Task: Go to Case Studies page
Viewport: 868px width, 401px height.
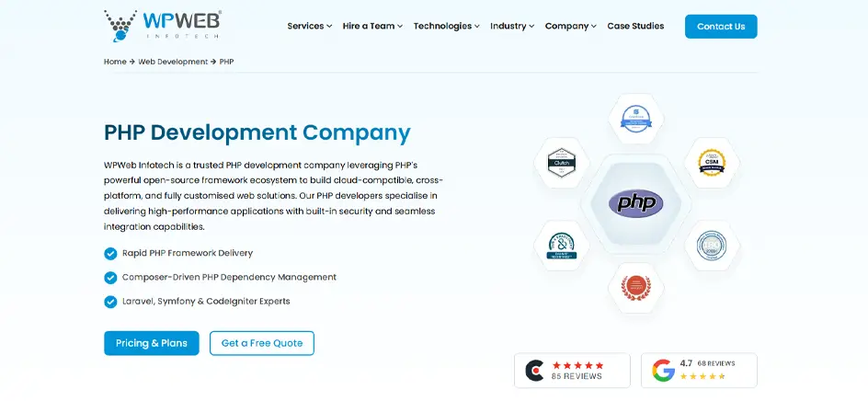Action: pyautogui.click(x=635, y=26)
